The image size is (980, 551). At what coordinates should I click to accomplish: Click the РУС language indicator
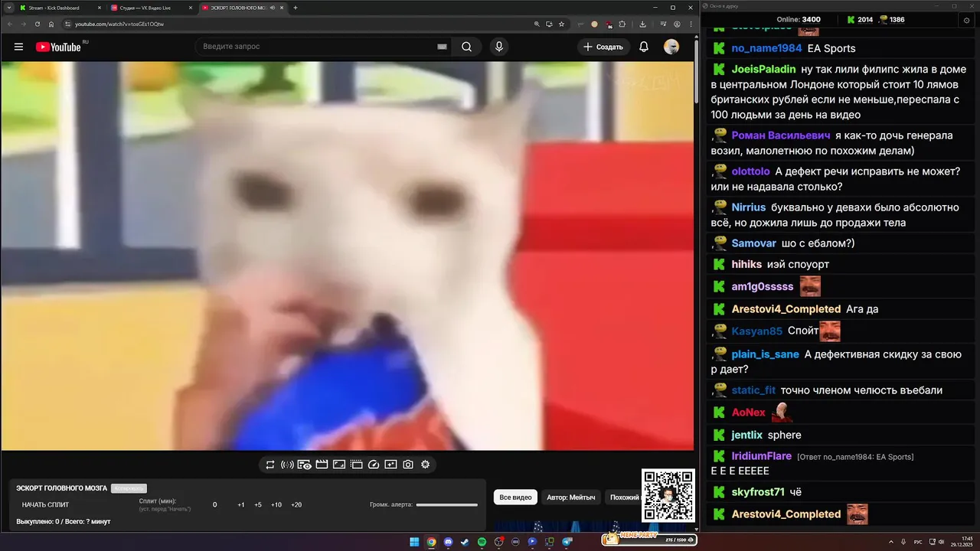[918, 542]
